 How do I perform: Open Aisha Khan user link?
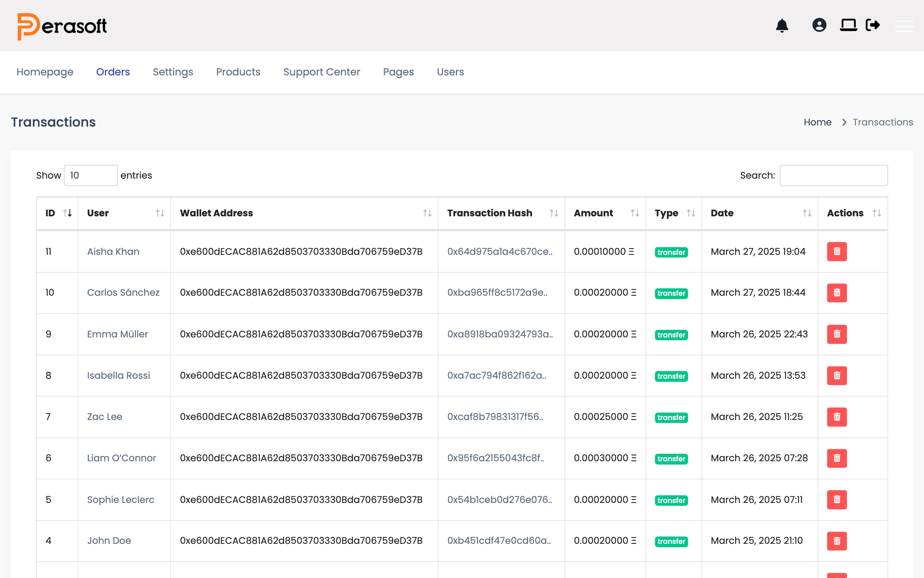point(113,252)
